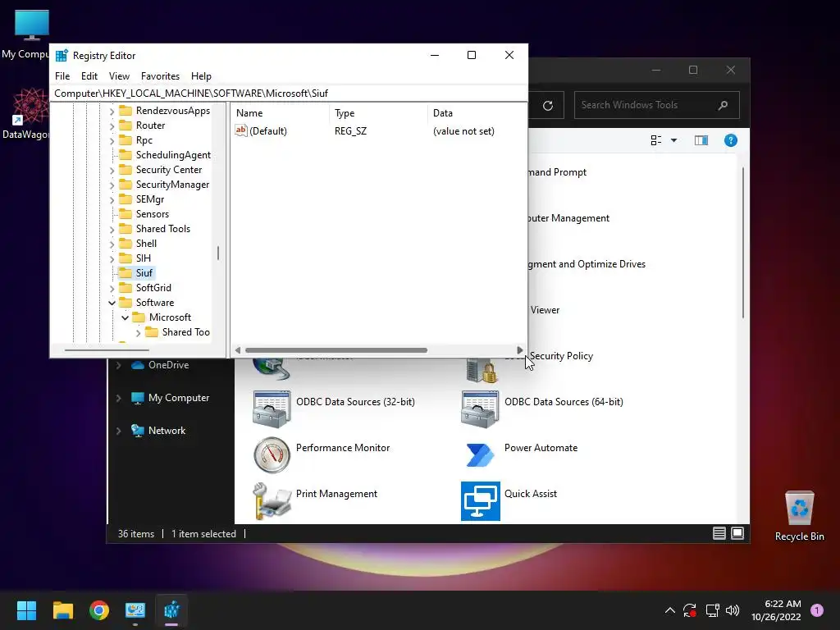Expand OneDrive in the navigation pane

point(118,365)
